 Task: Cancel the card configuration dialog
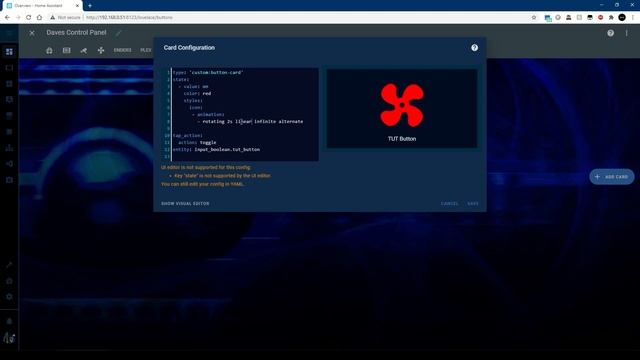(x=449, y=203)
